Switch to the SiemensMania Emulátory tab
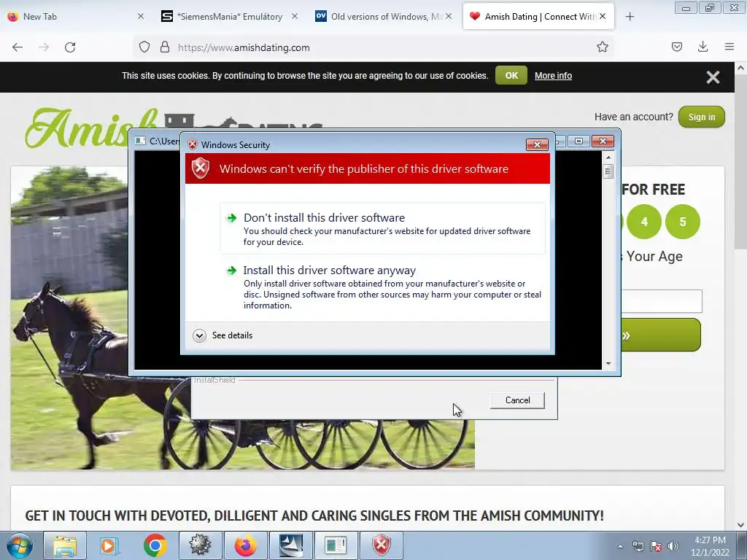Image resolution: width=747 pixels, height=560 pixels. point(230,17)
